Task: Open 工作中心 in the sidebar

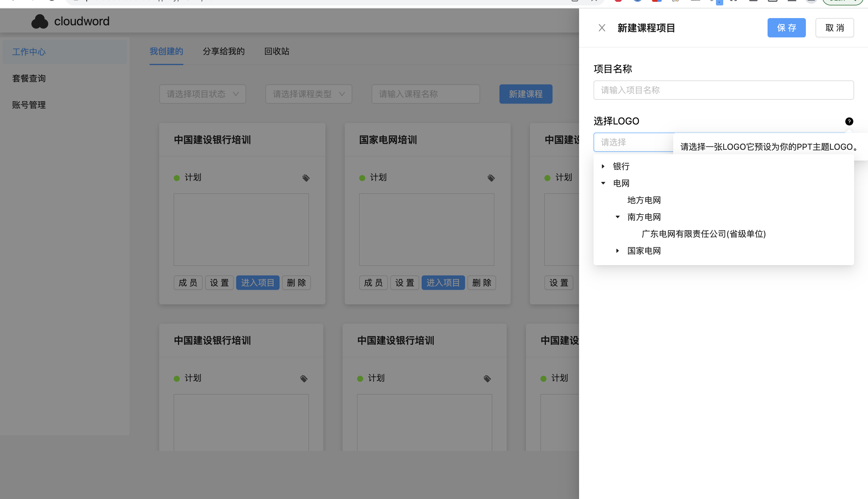Action: 65,52
